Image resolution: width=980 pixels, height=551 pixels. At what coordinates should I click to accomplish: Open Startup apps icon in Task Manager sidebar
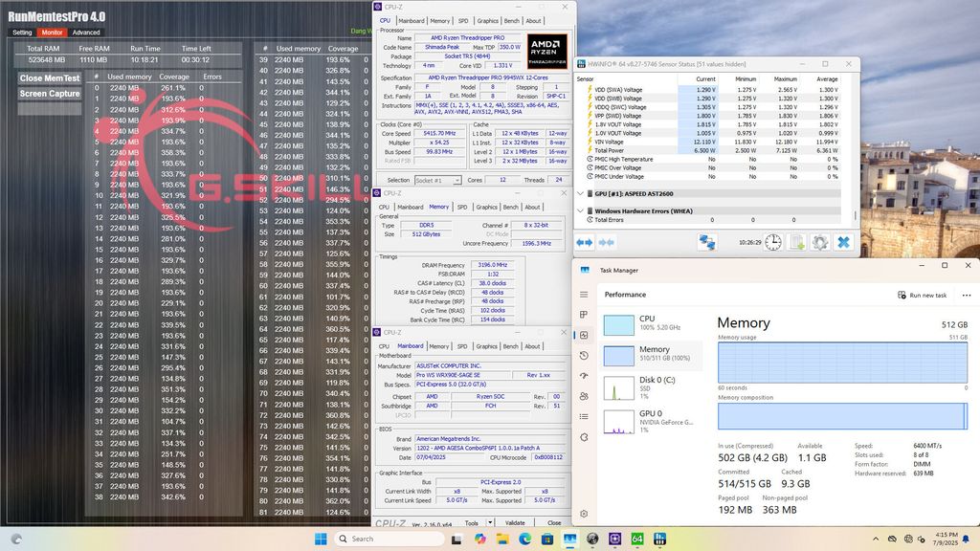click(584, 376)
